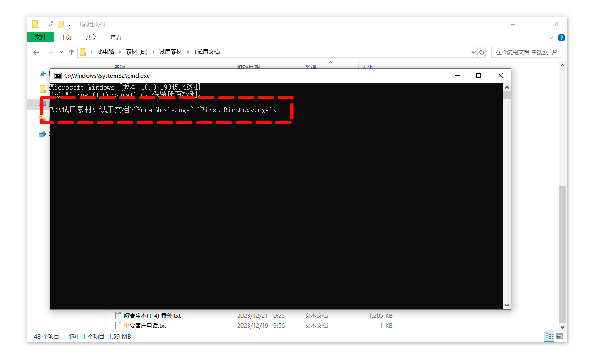
Task: Refresh the Explorer folder view
Action: (482, 52)
